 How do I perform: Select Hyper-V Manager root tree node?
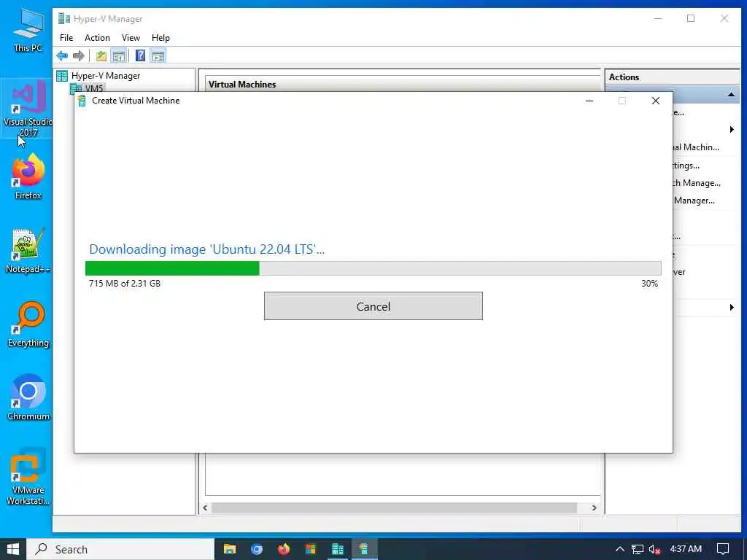click(98, 76)
